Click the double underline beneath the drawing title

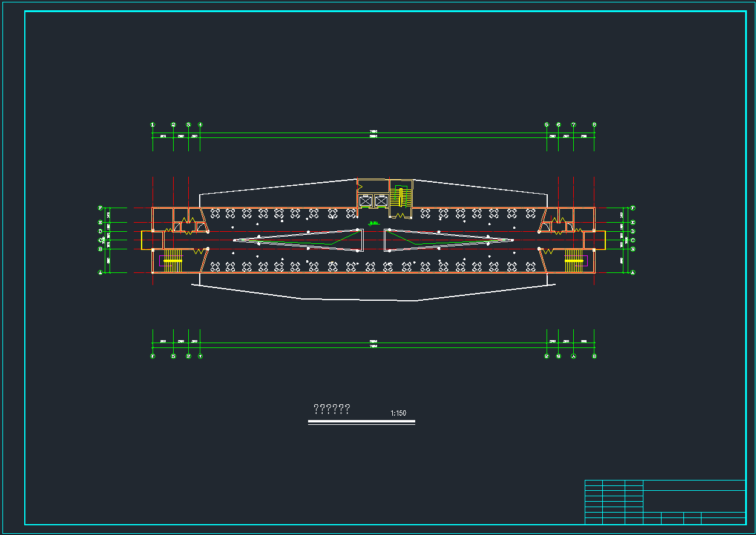(361, 422)
